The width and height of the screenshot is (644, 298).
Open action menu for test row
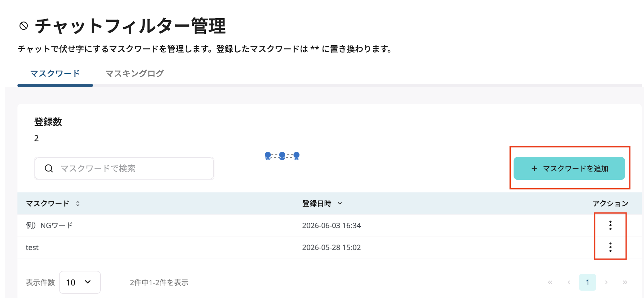[x=610, y=247]
